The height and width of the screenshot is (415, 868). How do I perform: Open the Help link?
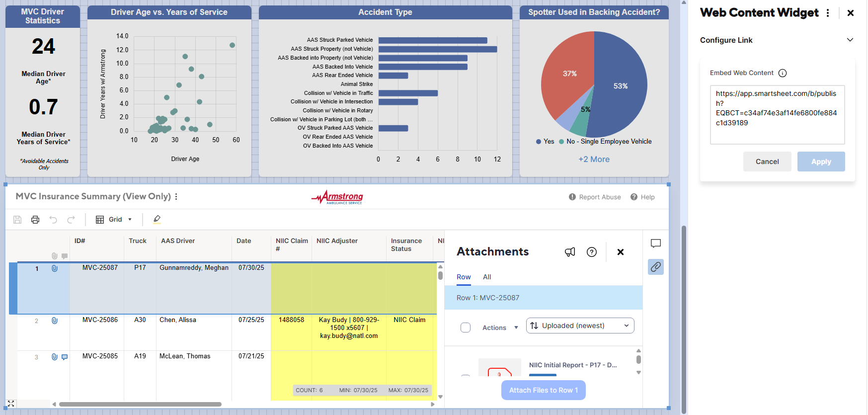click(642, 197)
